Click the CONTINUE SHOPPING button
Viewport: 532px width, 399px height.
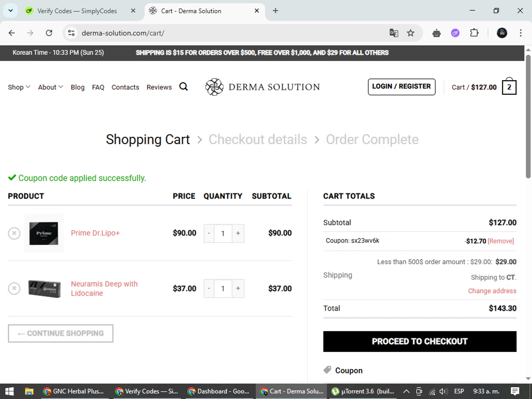click(x=61, y=333)
